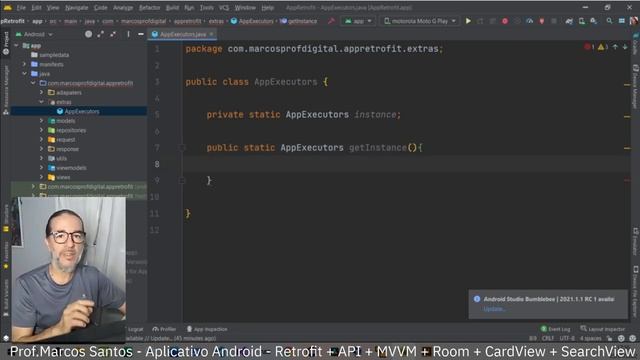This screenshot has width=640, height=360.
Task: Expand the manifests folder
Action: coord(24,64)
